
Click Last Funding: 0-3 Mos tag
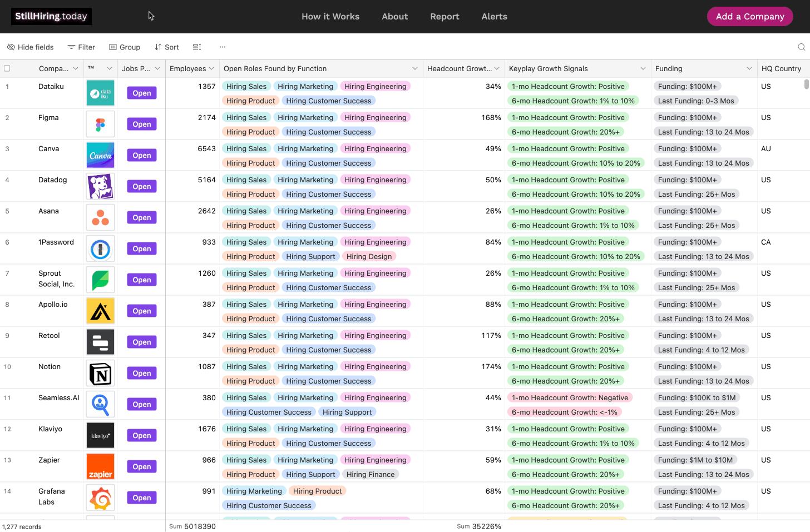point(696,101)
